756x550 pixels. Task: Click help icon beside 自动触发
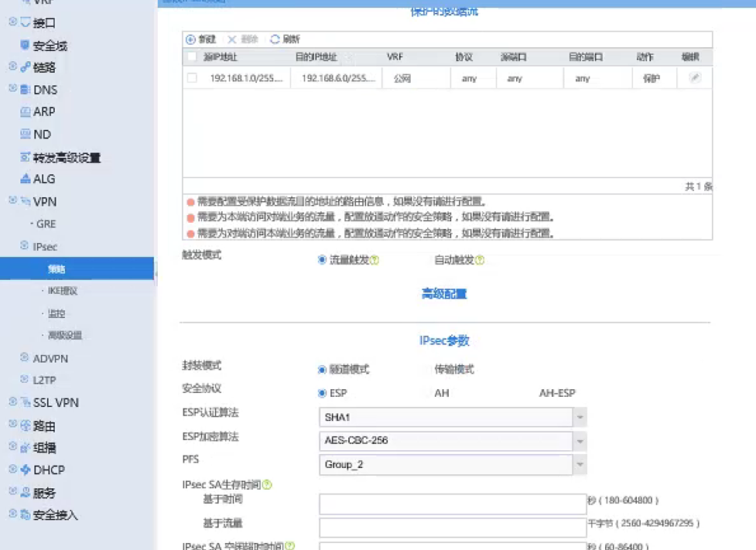[x=480, y=261]
